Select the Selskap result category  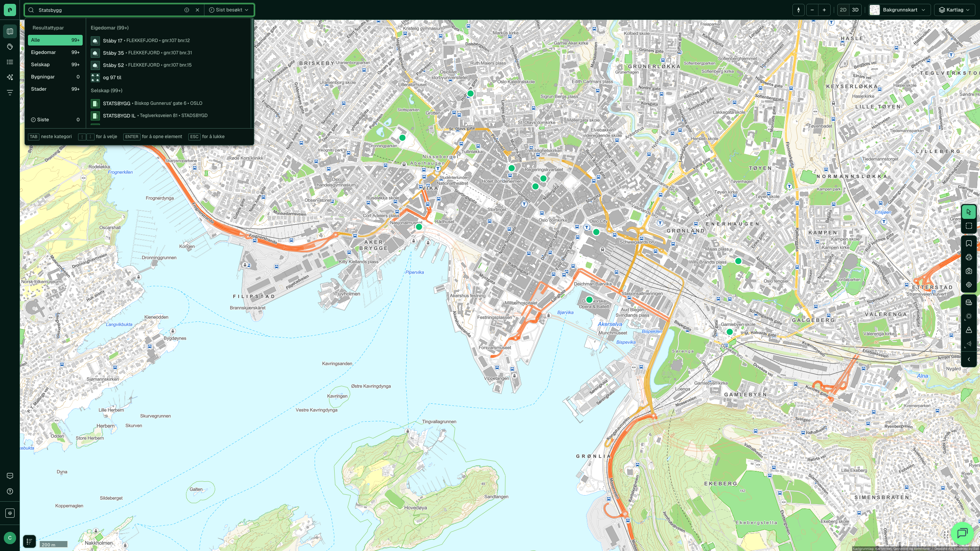click(x=55, y=65)
